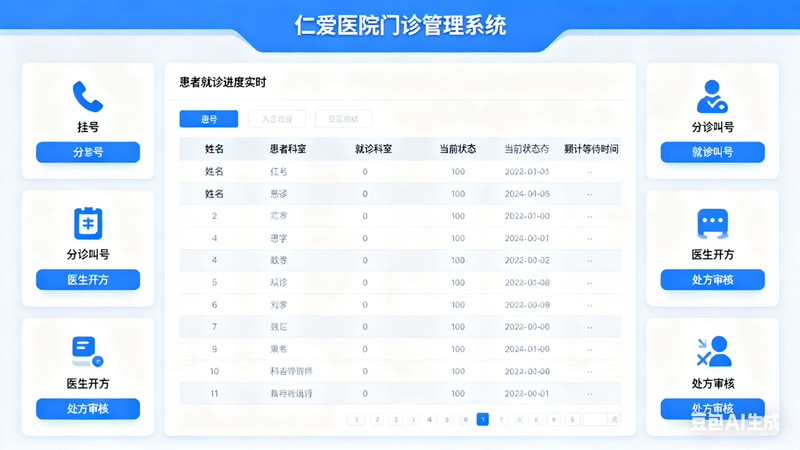
Task: Focus the page jump input box
Action: [595, 419]
